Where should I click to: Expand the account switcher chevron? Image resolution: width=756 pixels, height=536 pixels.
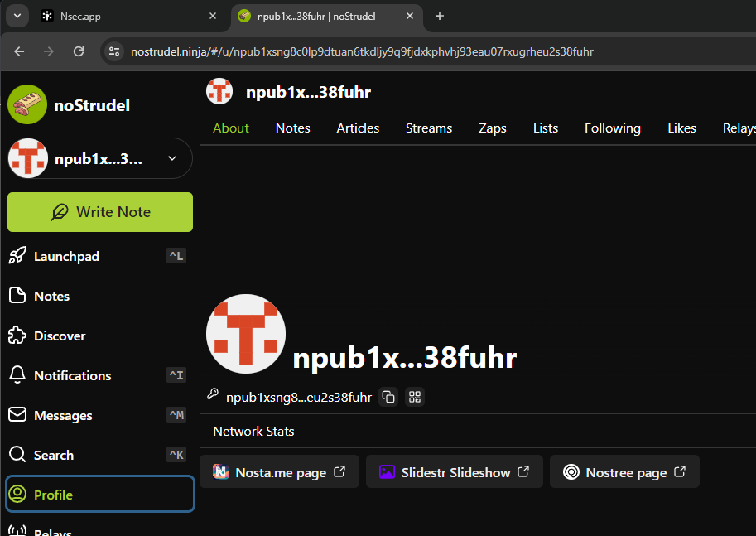(172, 158)
